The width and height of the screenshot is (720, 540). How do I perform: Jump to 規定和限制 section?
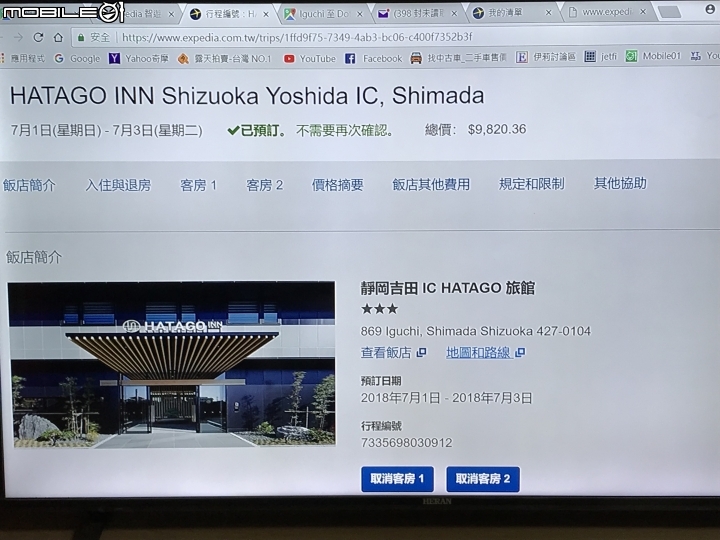click(x=532, y=184)
